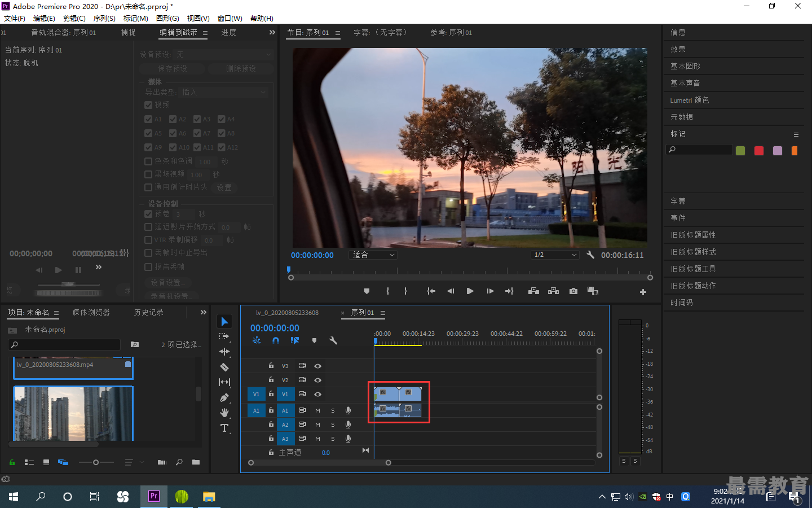Open the 编辑到磁带 panel menu
The image size is (812, 508).
pyautogui.click(x=205, y=33)
